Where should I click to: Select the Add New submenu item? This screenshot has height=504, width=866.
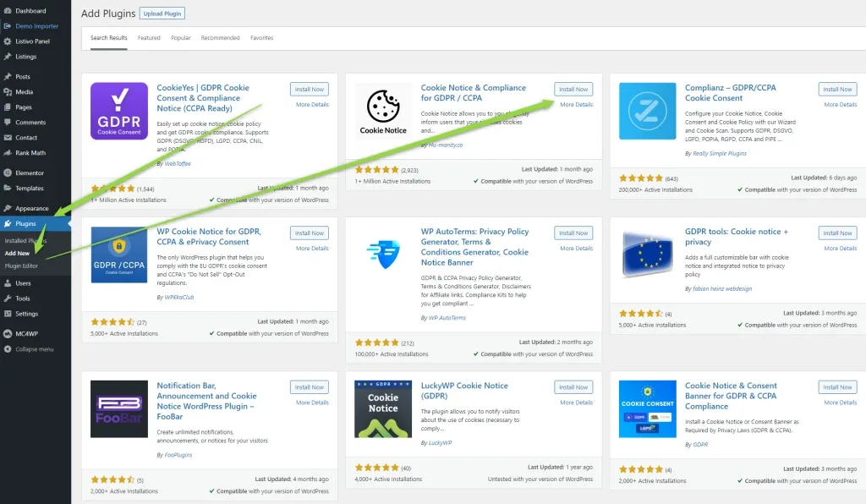tap(17, 254)
